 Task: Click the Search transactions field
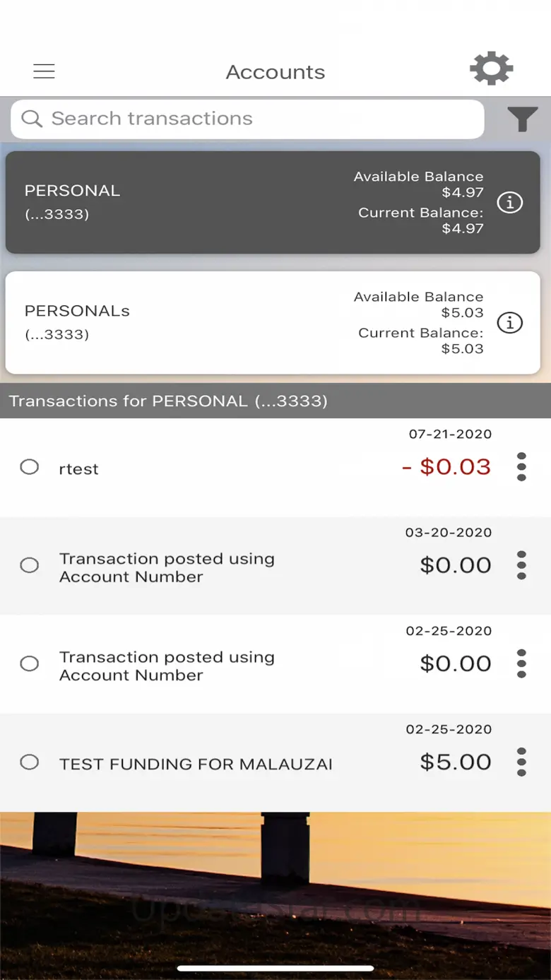[261, 119]
